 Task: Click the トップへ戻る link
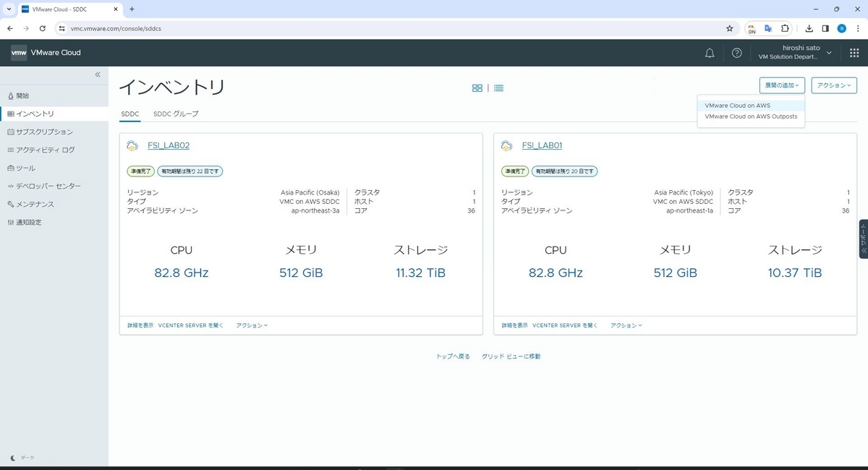pos(453,356)
